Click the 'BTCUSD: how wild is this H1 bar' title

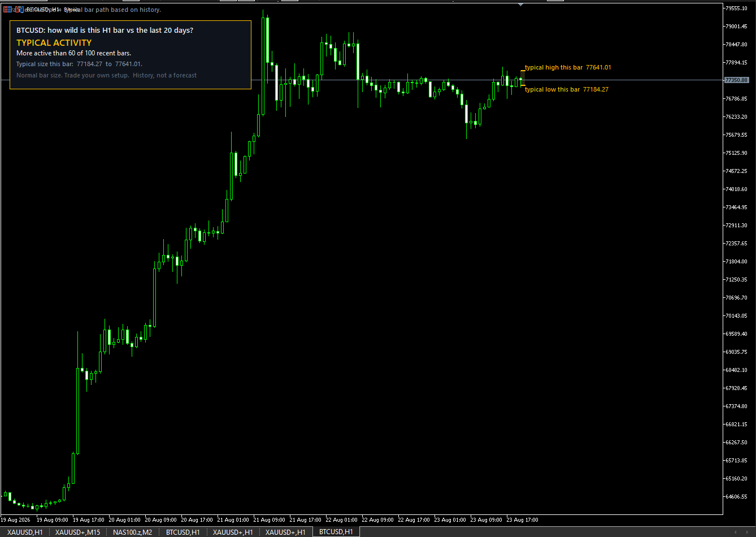point(105,31)
